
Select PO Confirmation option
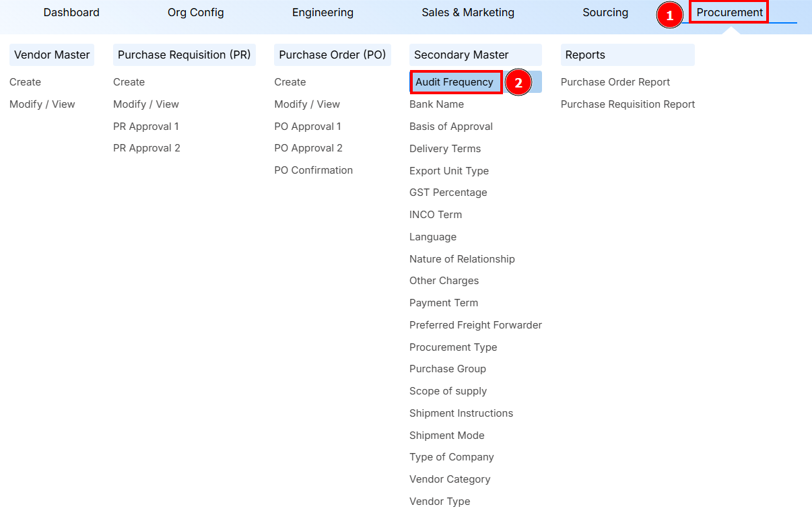pyautogui.click(x=313, y=170)
